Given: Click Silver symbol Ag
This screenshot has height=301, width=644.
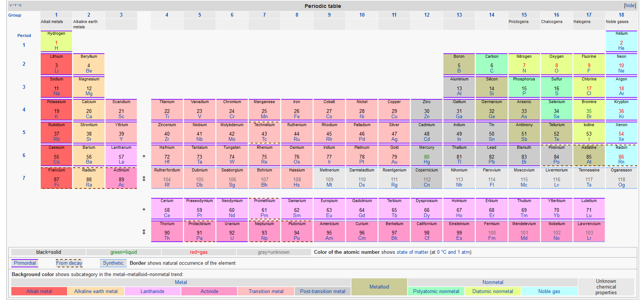Looking at the screenshot, I should pyautogui.click(x=394, y=139).
